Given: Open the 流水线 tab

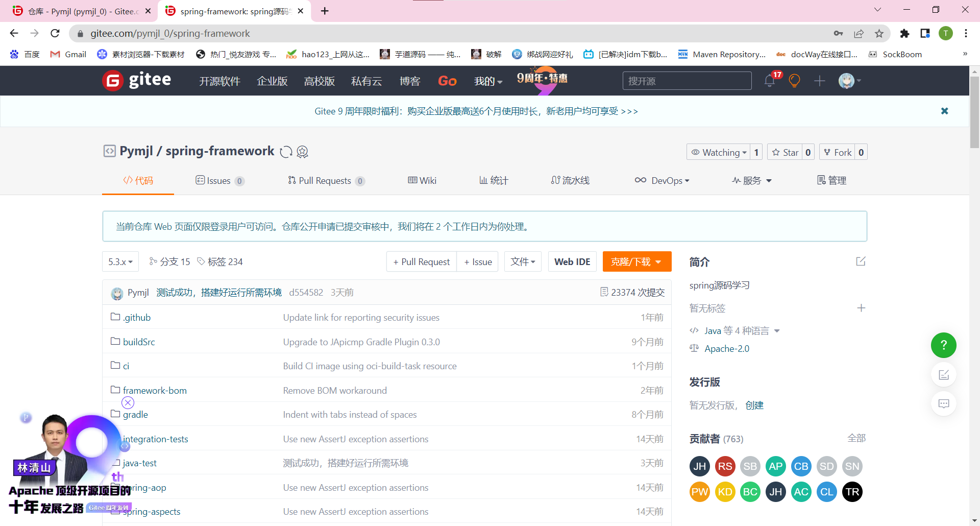Looking at the screenshot, I should (570, 180).
